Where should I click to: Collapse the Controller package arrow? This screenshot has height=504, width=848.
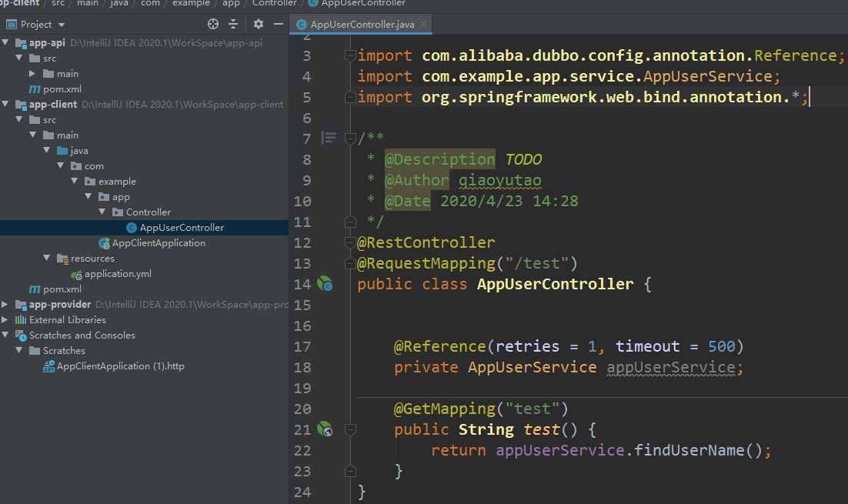click(x=102, y=212)
